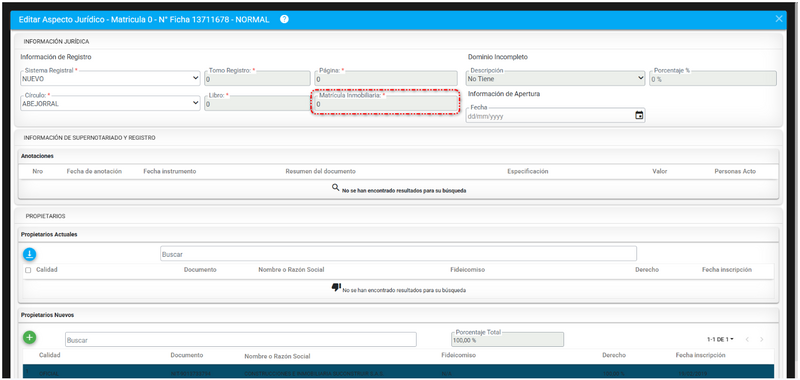Click Documento header in Propietarios Actuales
Image resolution: width=800 pixels, height=380 pixels.
(200, 270)
